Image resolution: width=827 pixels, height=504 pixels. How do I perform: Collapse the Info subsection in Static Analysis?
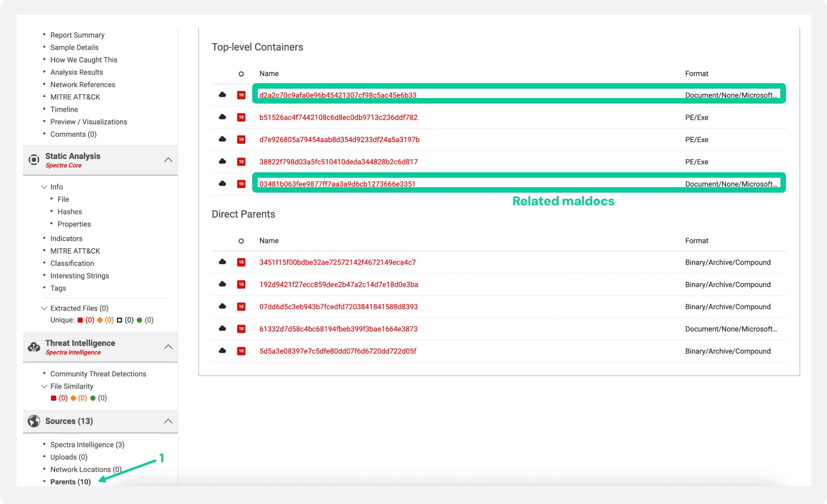pyautogui.click(x=44, y=187)
